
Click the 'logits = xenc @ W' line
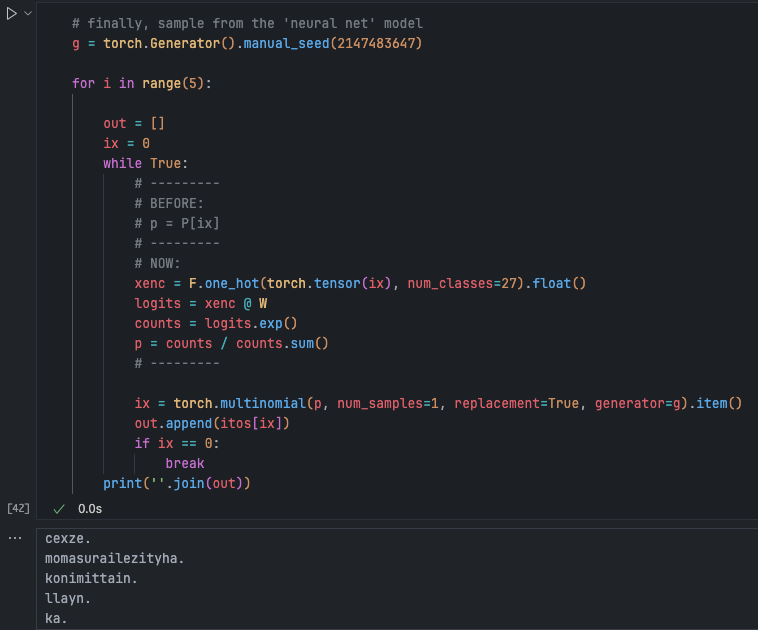(x=201, y=303)
